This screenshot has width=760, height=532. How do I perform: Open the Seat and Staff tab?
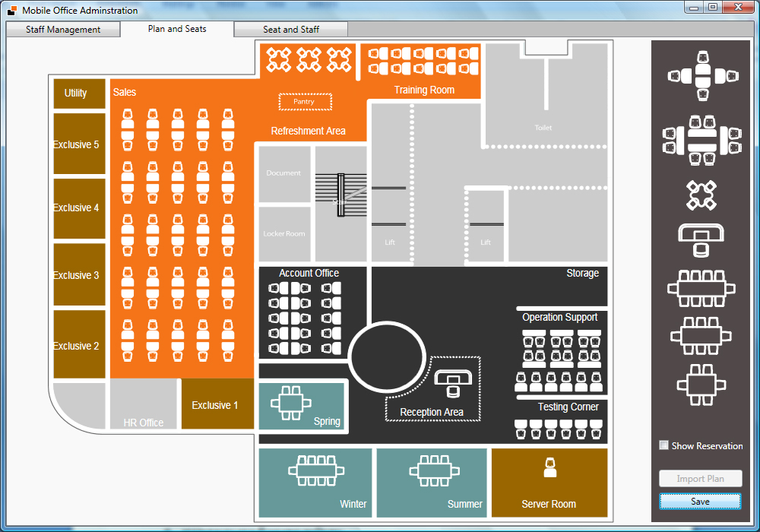coord(290,30)
